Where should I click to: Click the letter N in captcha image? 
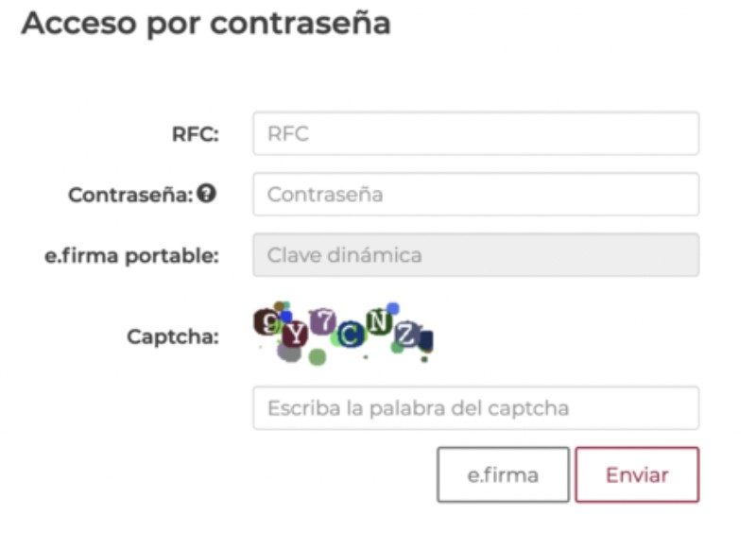[379, 321]
